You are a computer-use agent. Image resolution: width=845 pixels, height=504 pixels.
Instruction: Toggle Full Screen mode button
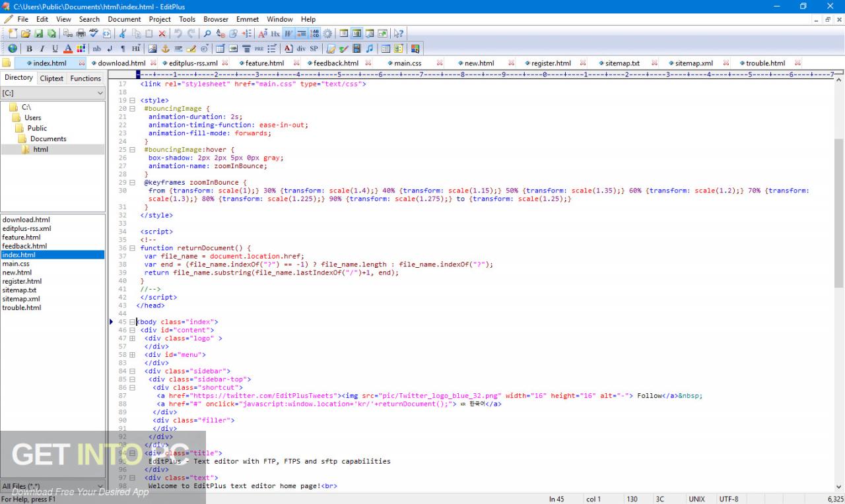(383, 33)
